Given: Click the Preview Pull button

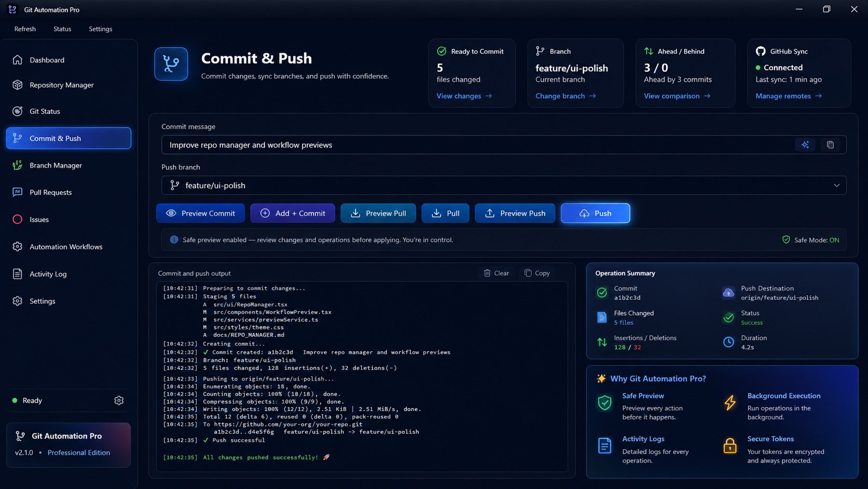Looking at the screenshot, I should coord(378,213).
